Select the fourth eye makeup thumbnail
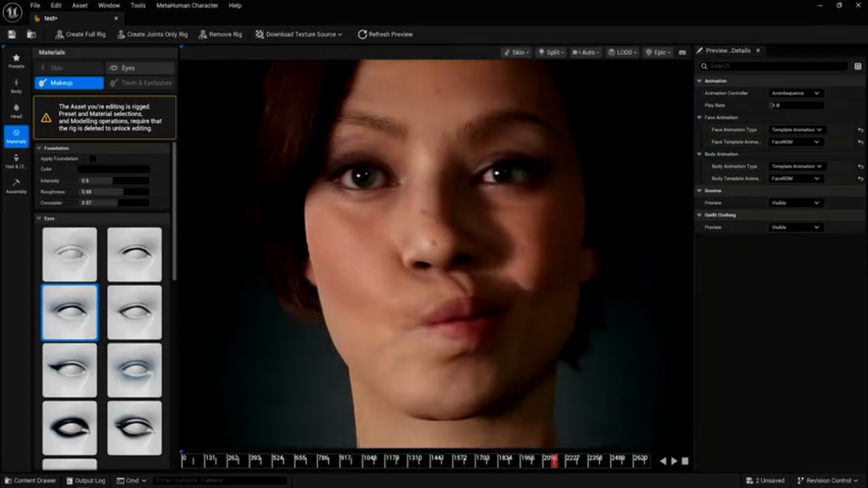This screenshot has height=488, width=868. (134, 312)
